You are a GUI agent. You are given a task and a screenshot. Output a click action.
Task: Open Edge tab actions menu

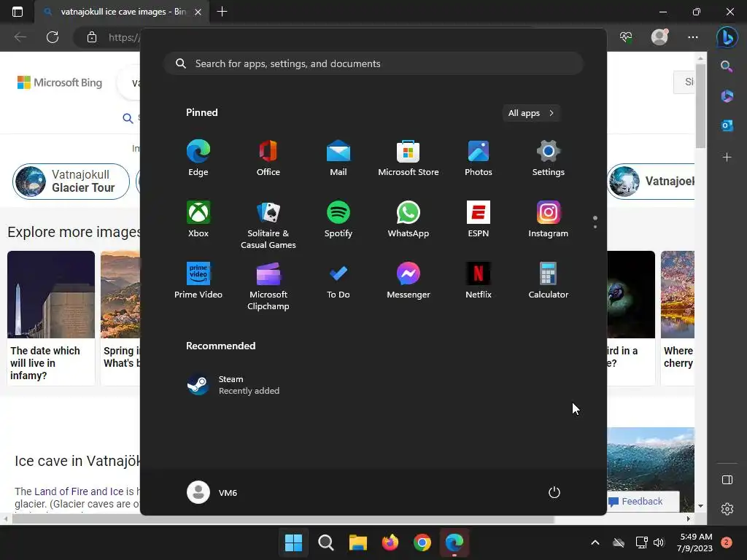[x=18, y=12]
